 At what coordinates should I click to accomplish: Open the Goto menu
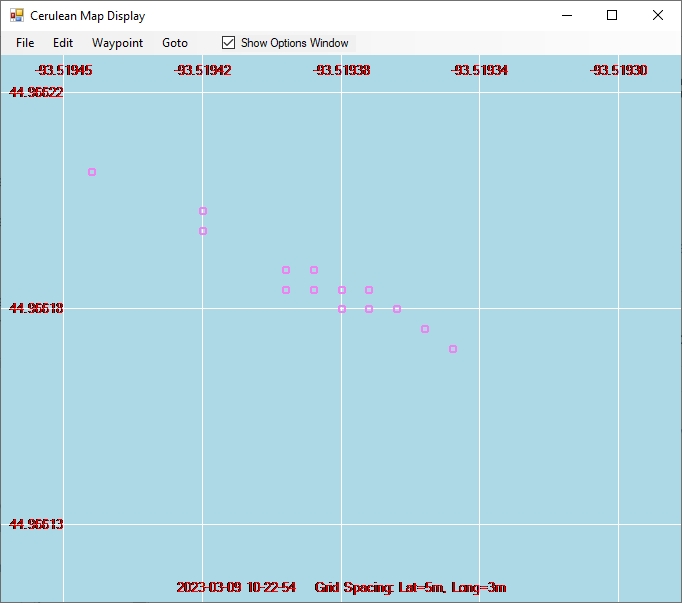click(175, 43)
